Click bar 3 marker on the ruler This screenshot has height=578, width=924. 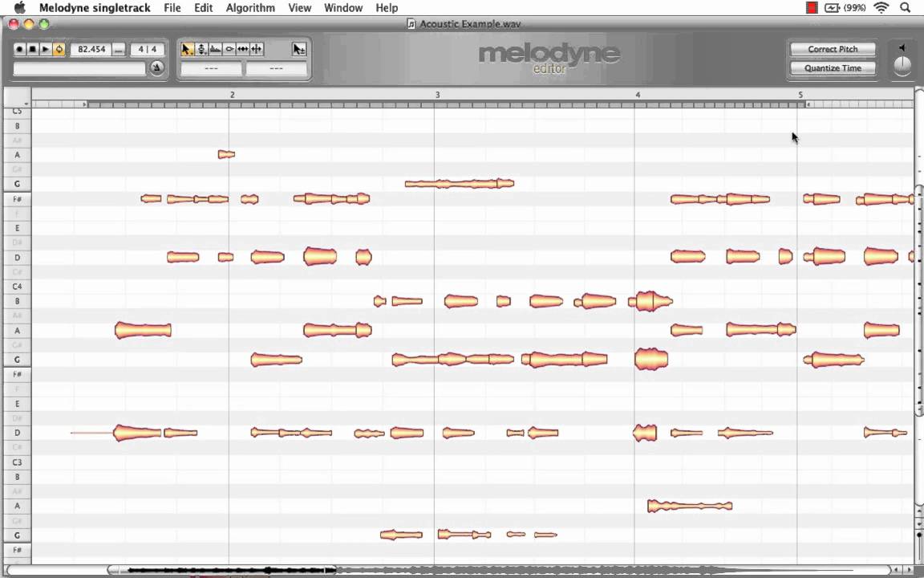pos(437,95)
